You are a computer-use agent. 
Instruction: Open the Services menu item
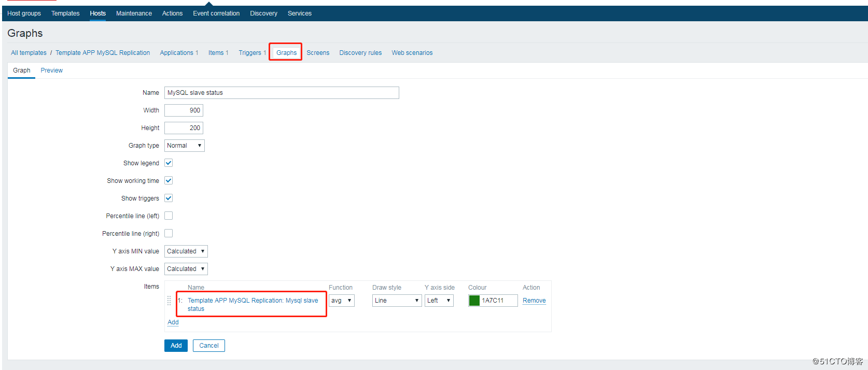[x=300, y=13]
